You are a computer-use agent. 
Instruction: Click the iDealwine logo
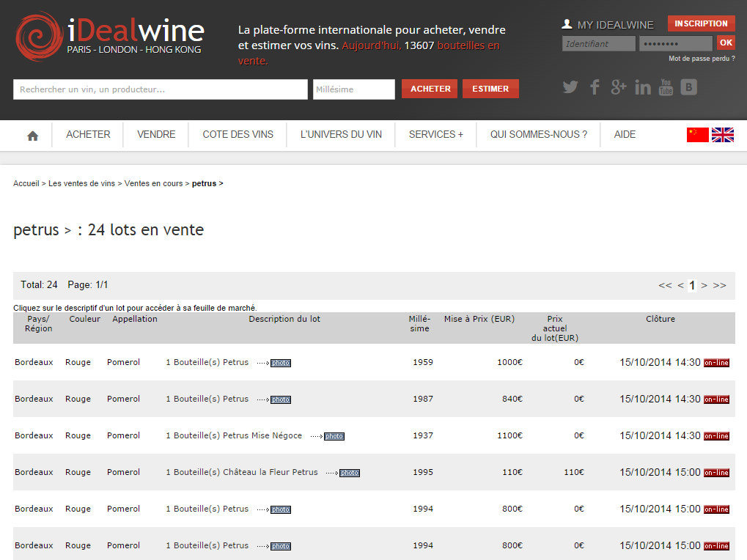(110, 36)
